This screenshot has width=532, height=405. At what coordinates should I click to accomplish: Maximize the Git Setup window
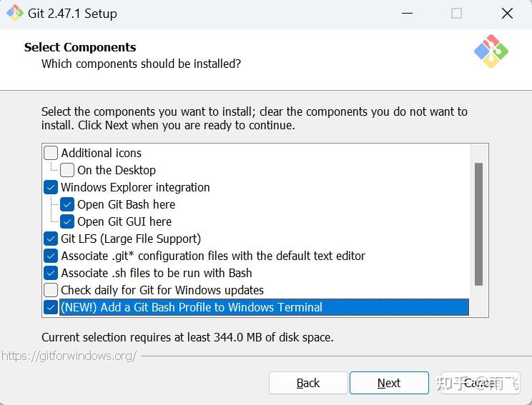[456, 14]
